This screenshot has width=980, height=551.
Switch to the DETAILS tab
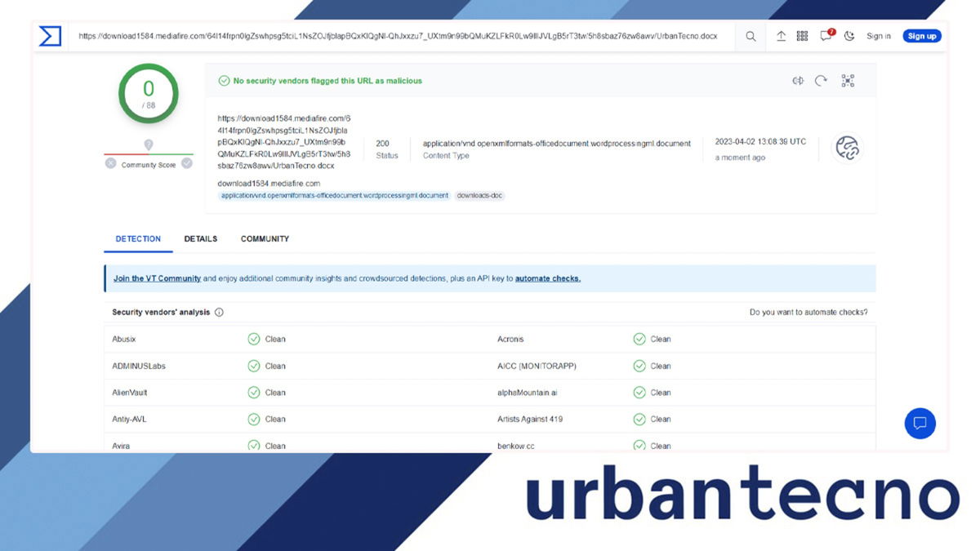(x=200, y=239)
